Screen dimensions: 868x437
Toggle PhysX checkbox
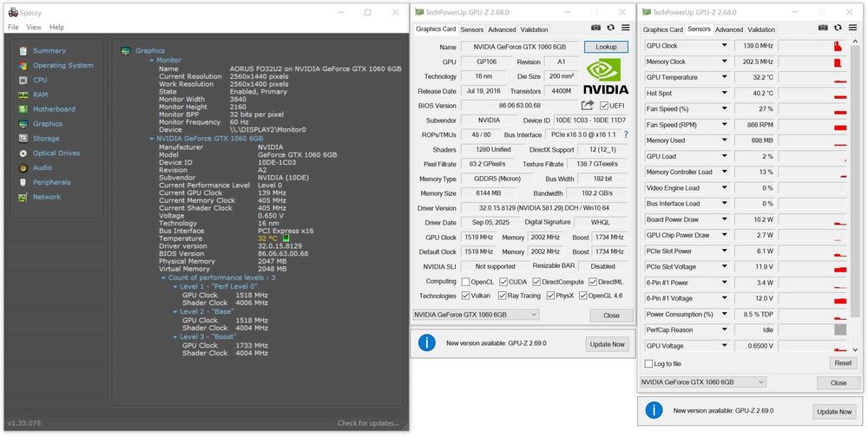pyautogui.click(x=551, y=296)
